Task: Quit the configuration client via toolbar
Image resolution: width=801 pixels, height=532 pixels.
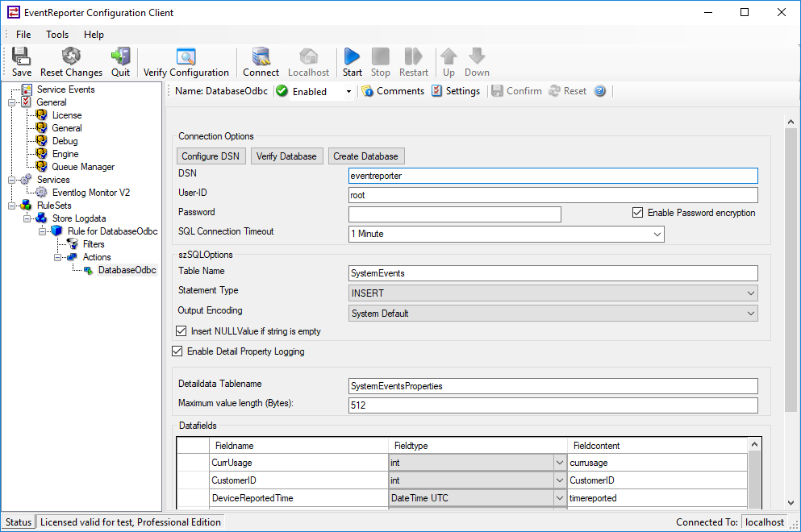Action: point(120,56)
